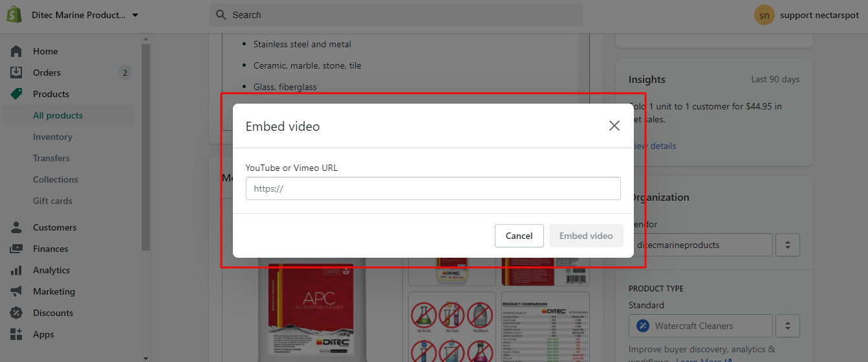Go to Home
This screenshot has width=868, height=362.
[x=45, y=51]
